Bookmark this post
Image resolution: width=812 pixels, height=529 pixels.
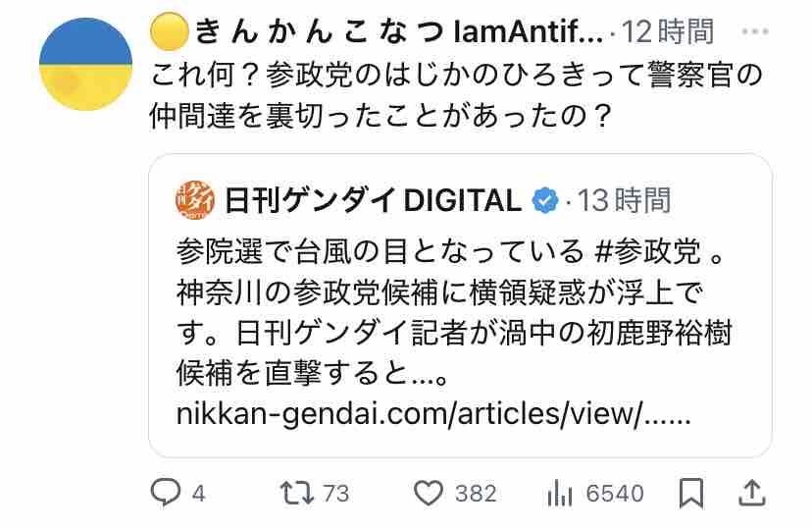[x=691, y=493]
